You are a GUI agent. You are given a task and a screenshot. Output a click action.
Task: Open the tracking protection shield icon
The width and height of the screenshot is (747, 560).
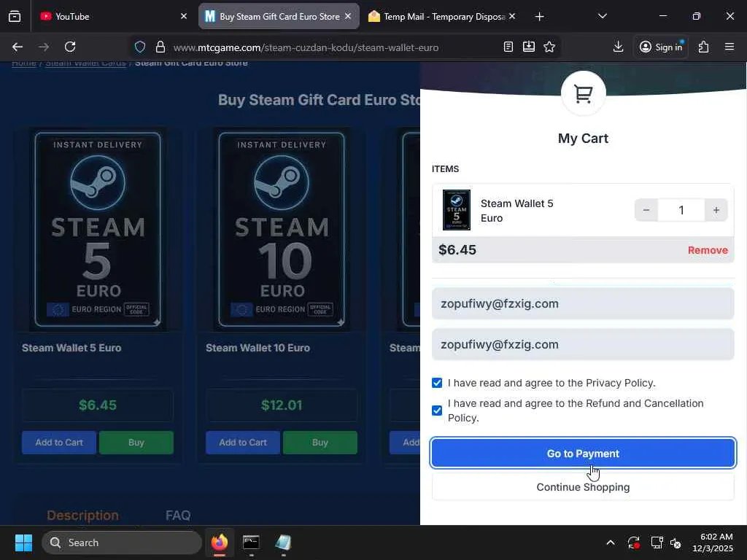pyautogui.click(x=139, y=47)
